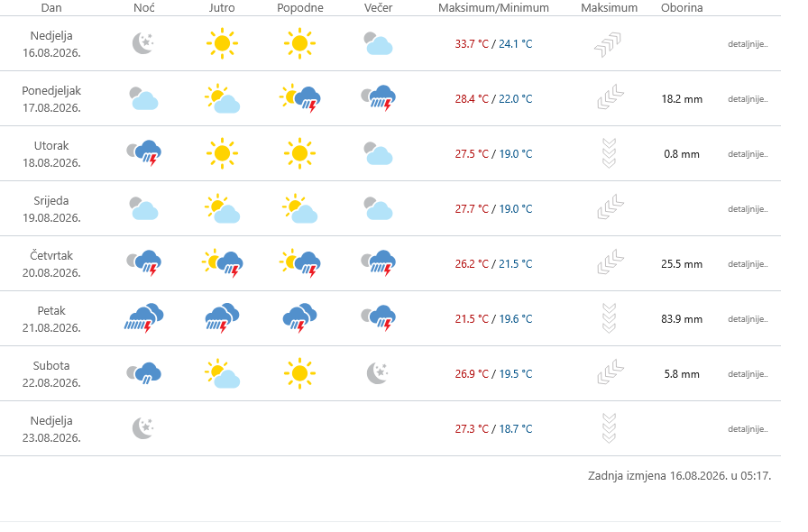Click Monday afternoon thunderstorm icon

(300, 98)
